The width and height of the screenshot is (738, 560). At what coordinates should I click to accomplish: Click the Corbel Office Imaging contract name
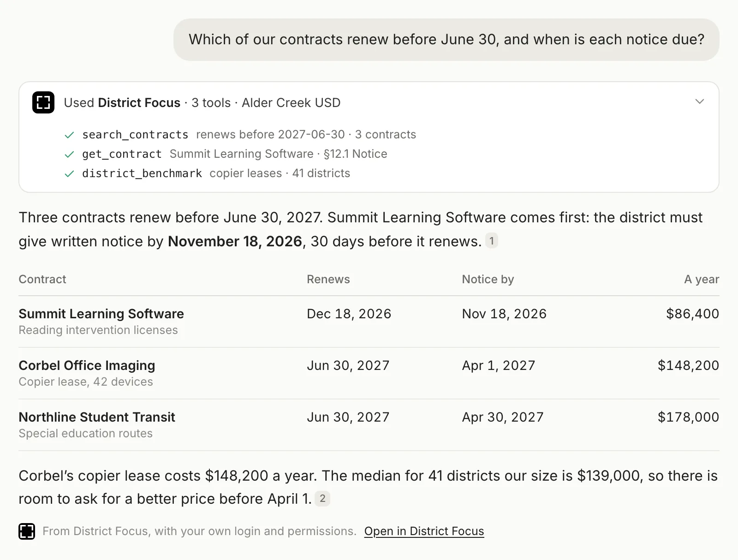pyautogui.click(x=87, y=365)
